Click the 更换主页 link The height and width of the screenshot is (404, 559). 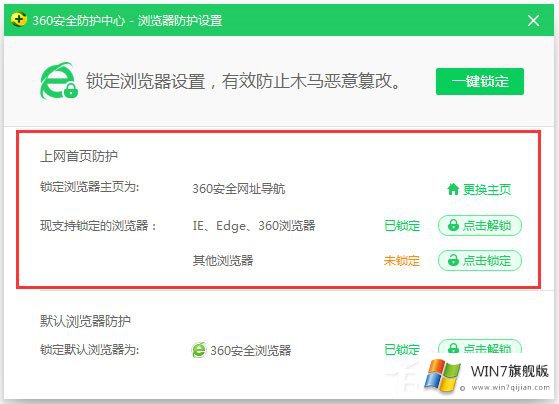487,189
